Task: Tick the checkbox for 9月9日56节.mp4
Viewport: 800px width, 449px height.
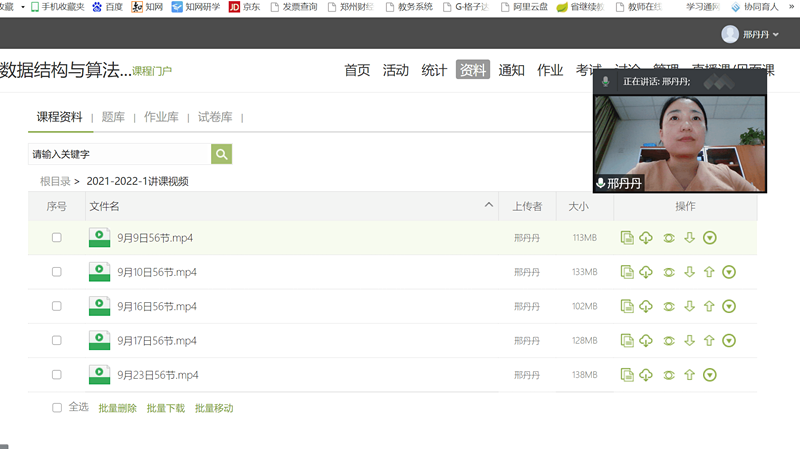Action: point(57,238)
